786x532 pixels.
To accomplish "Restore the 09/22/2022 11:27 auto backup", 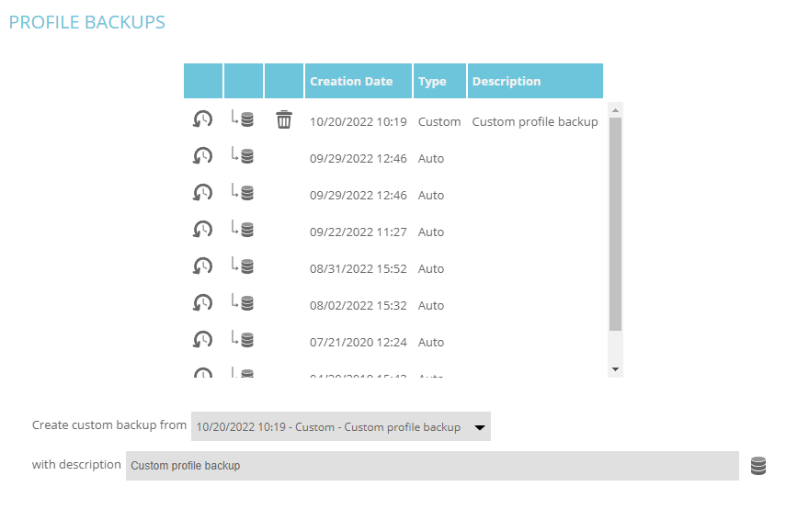I will [x=202, y=230].
